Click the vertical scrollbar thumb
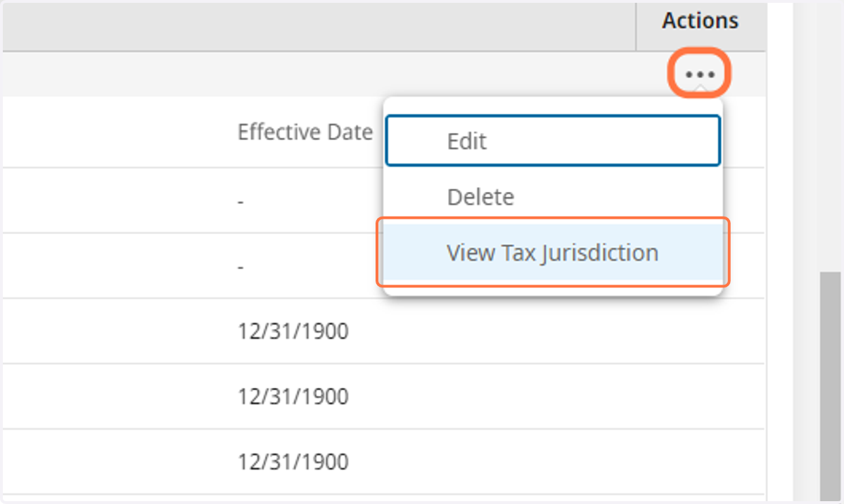 tap(831, 387)
